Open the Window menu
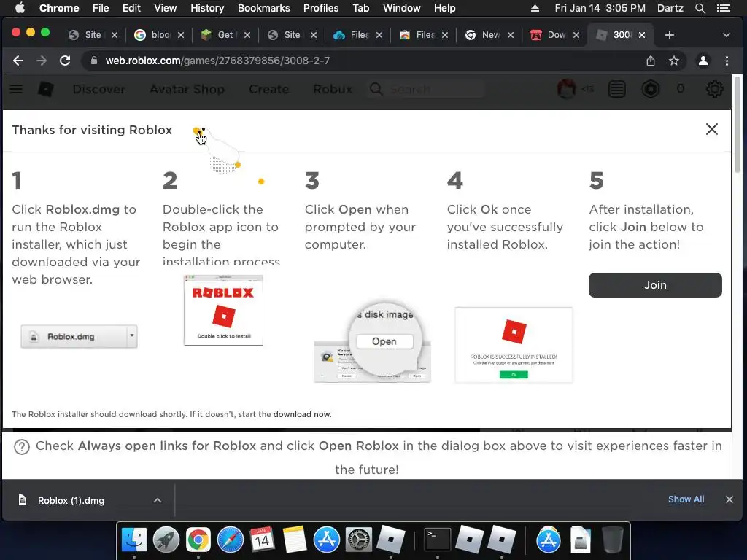 [402, 8]
